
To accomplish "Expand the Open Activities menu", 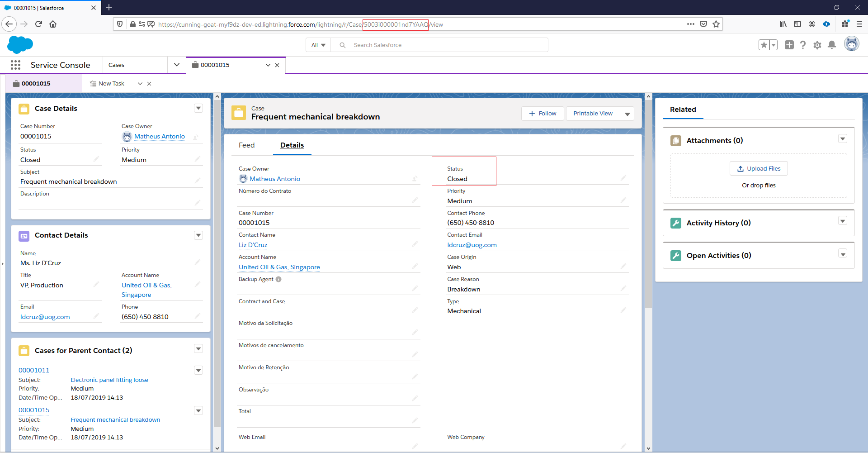I will tap(843, 253).
